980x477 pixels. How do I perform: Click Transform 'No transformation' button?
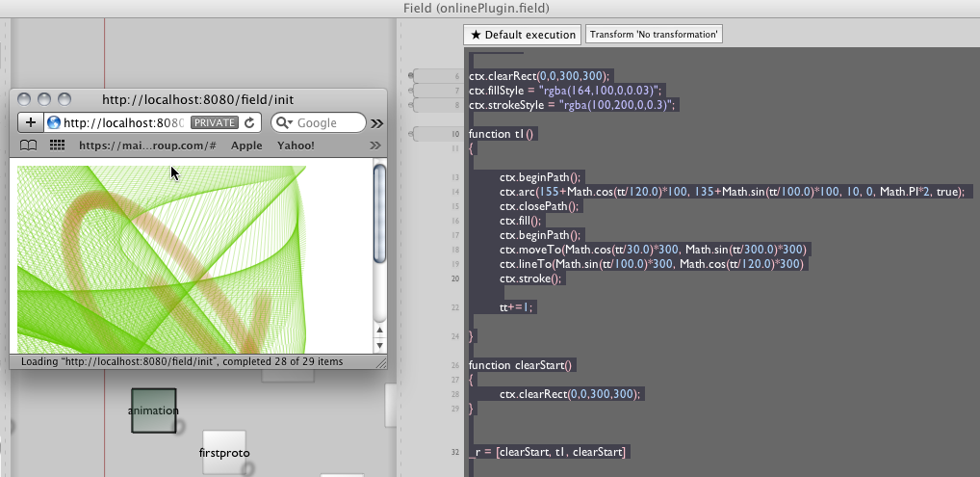click(x=654, y=35)
